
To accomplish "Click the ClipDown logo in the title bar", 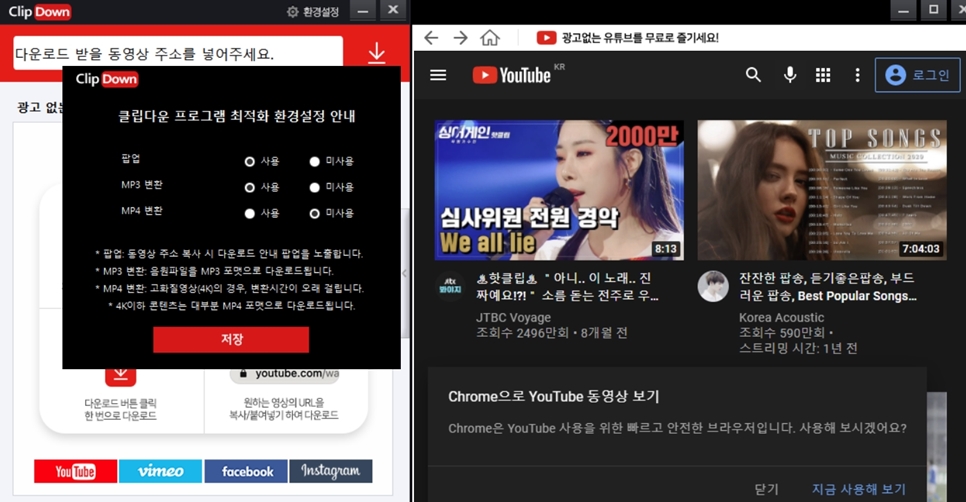I will (x=39, y=12).
